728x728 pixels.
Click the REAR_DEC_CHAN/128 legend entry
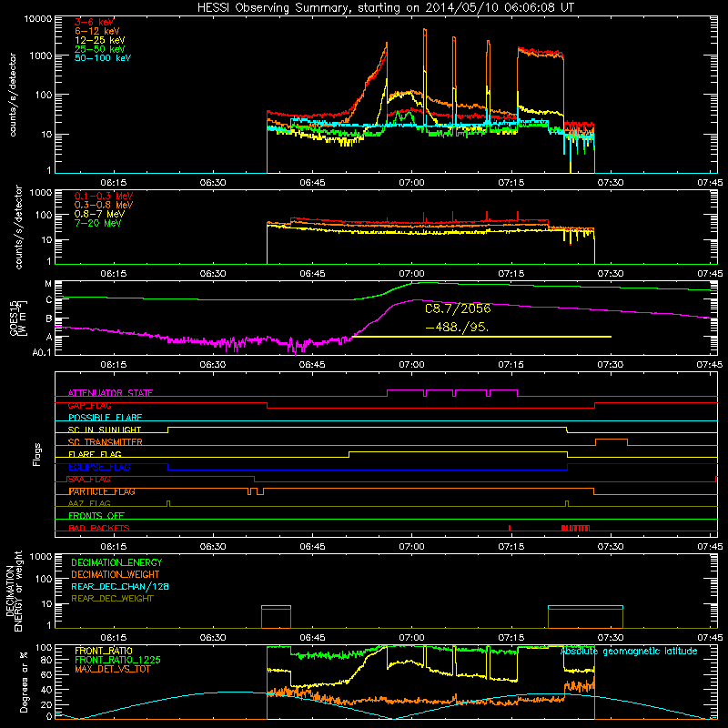click(x=120, y=586)
